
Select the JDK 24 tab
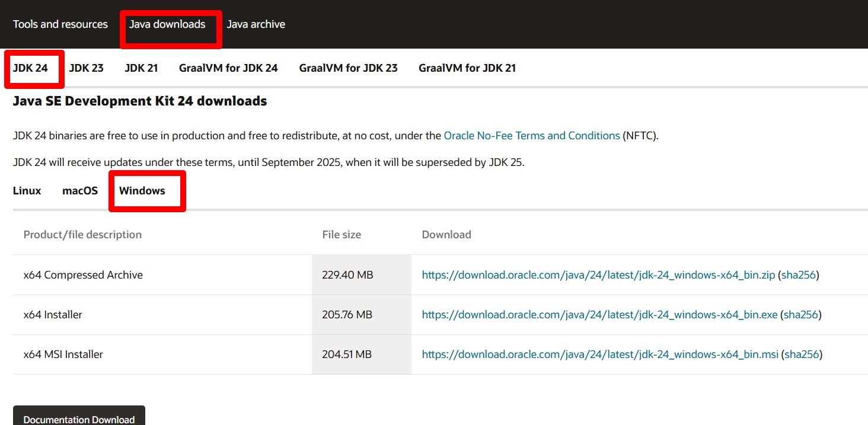pos(30,68)
